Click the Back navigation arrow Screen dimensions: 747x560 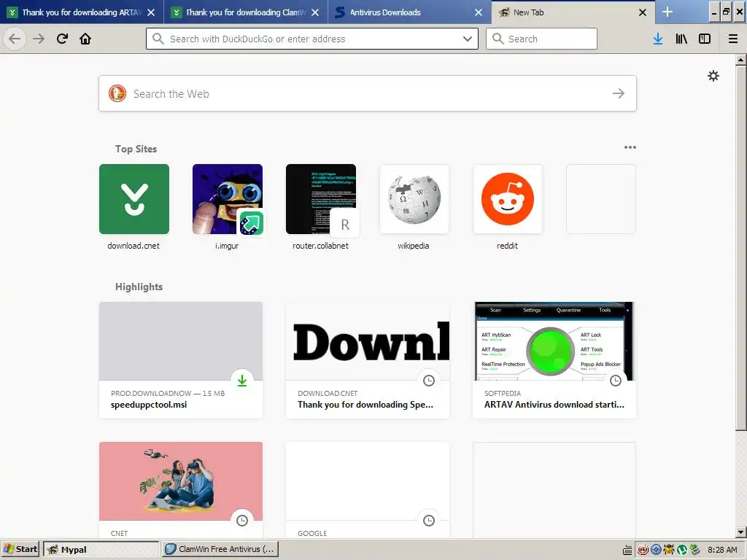coord(15,39)
